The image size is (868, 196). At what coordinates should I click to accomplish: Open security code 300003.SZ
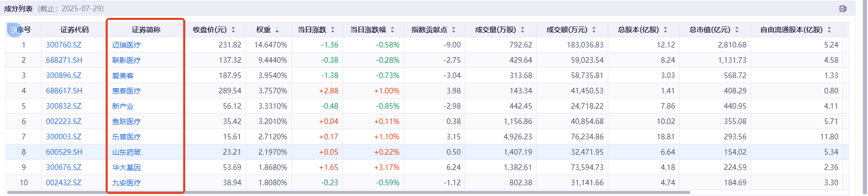tap(64, 137)
